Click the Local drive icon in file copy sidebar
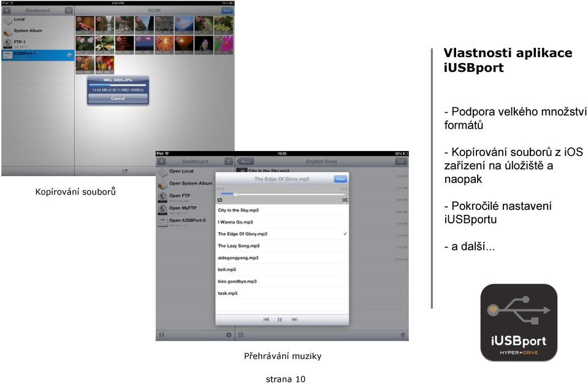This screenshot has width=588, height=383. (7, 20)
